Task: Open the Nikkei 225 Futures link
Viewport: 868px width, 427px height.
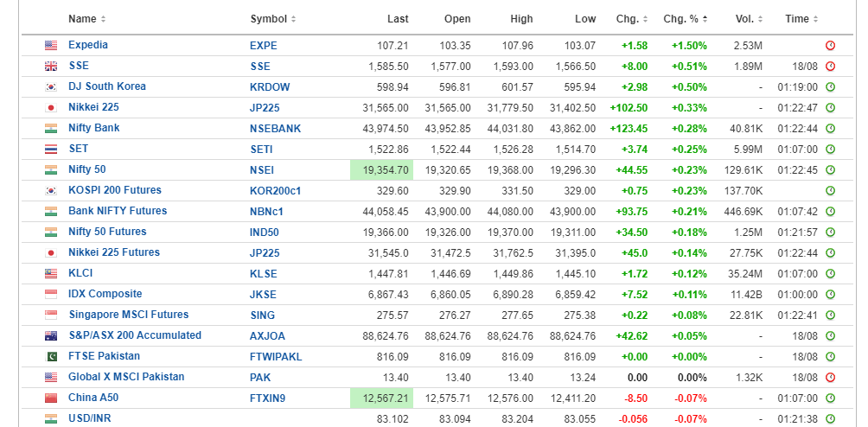Action: click(114, 252)
